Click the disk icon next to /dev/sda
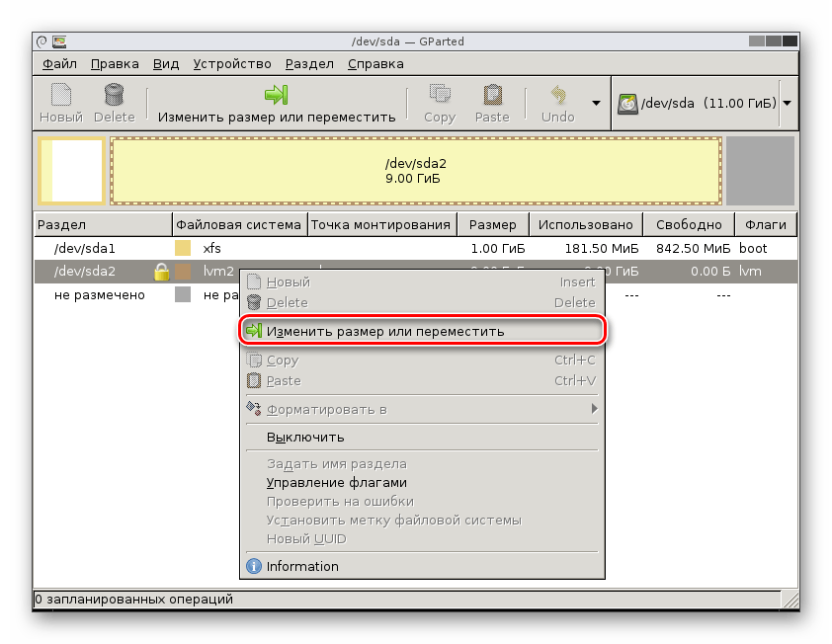This screenshot has width=832, height=644. pyautogui.click(x=626, y=102)
